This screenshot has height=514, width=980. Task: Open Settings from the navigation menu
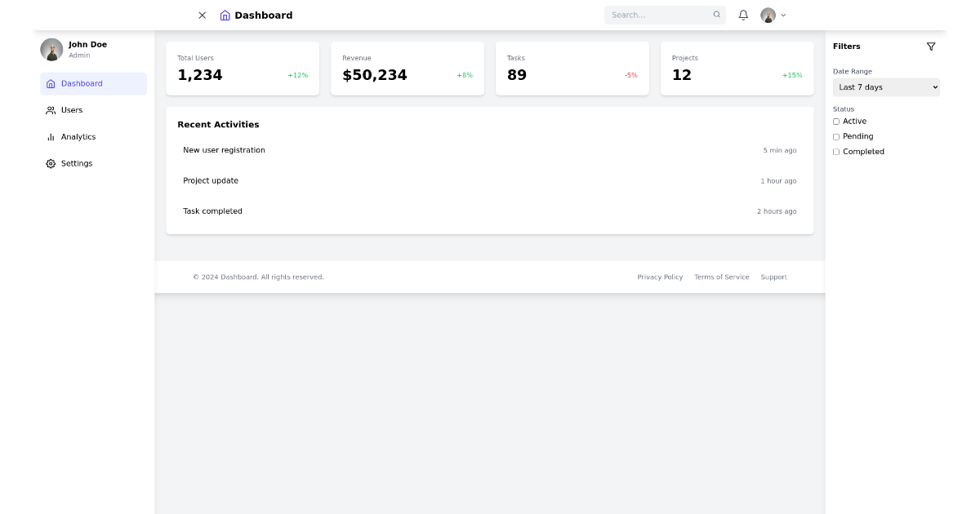click(76, 163)
